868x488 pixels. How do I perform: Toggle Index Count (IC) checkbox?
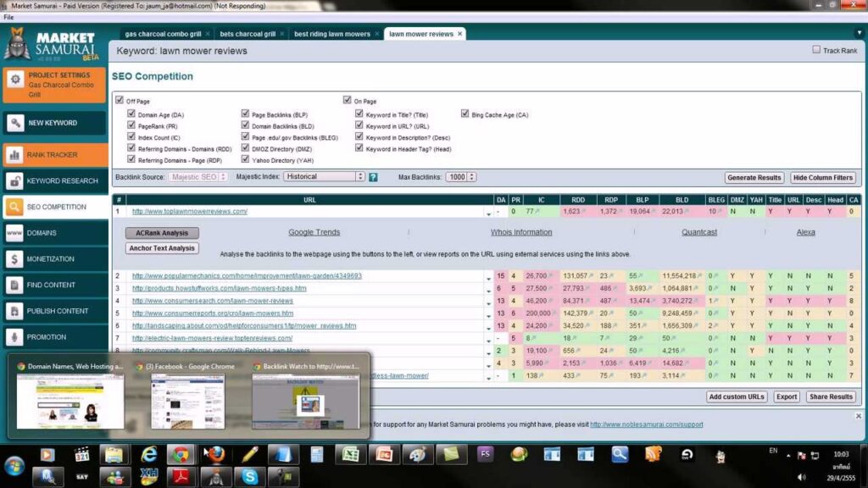point(131,136)
